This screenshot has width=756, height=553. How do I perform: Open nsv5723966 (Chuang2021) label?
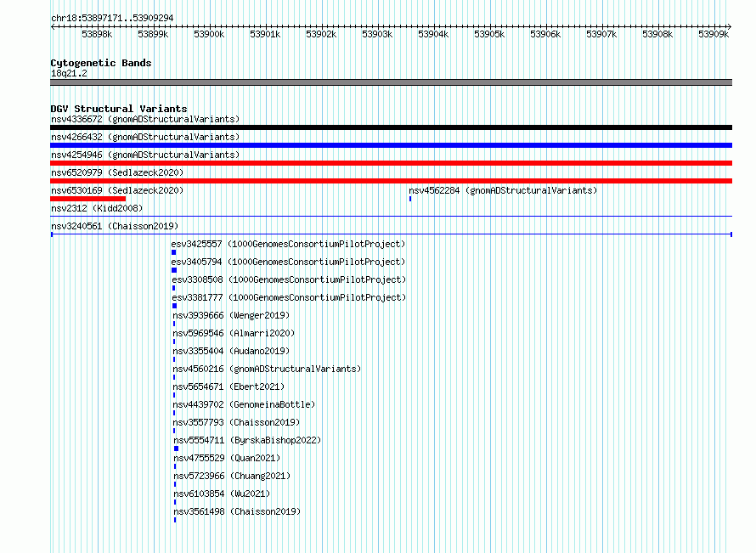pyautogui.click(x=233, y=476)
